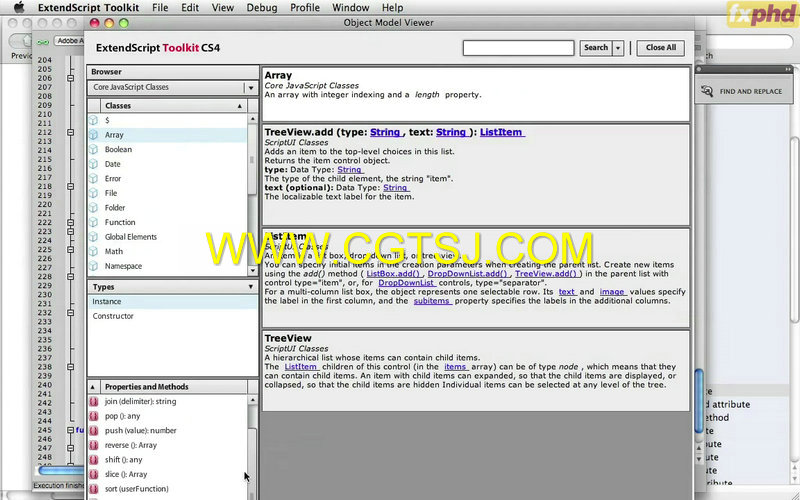The image size is (800, 500).
Task: Open the View menu
Action: [x=223, y=8]
